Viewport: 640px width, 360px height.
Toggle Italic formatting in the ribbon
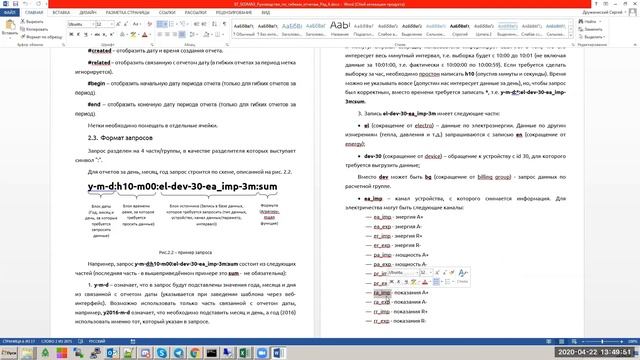click(x=78, y=35)
